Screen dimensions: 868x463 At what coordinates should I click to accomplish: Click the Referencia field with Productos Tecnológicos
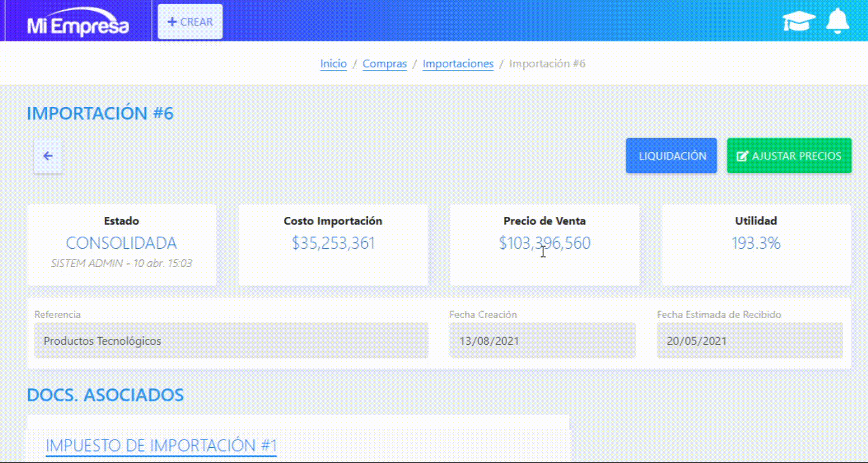[231, 340]
